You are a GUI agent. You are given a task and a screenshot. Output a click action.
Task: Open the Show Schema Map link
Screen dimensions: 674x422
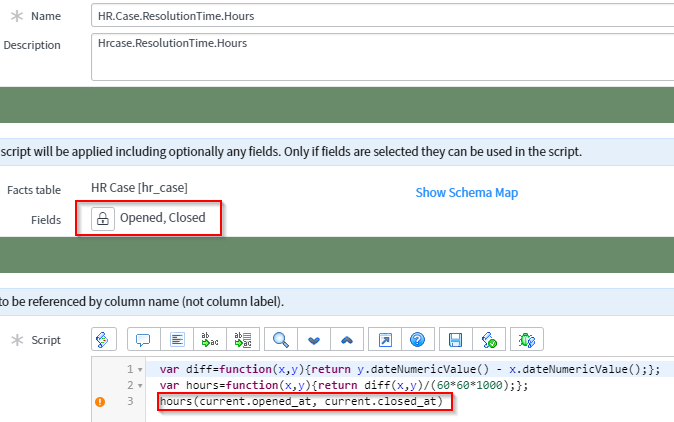click(467, 193)
